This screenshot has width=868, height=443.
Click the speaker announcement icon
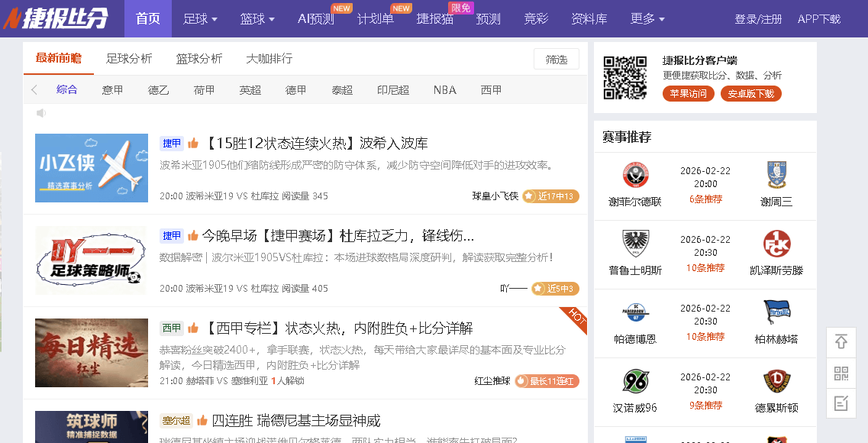[x=41, y=113]
